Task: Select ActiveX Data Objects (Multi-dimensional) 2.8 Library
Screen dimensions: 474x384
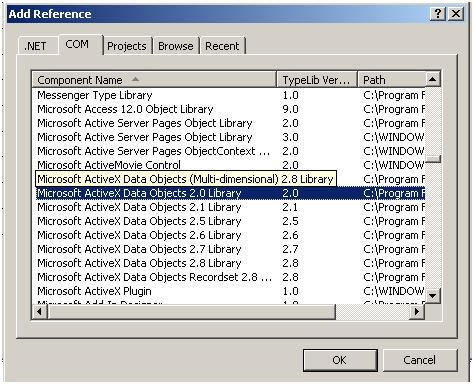Action: pyautogui.click(x=185, y=179)
